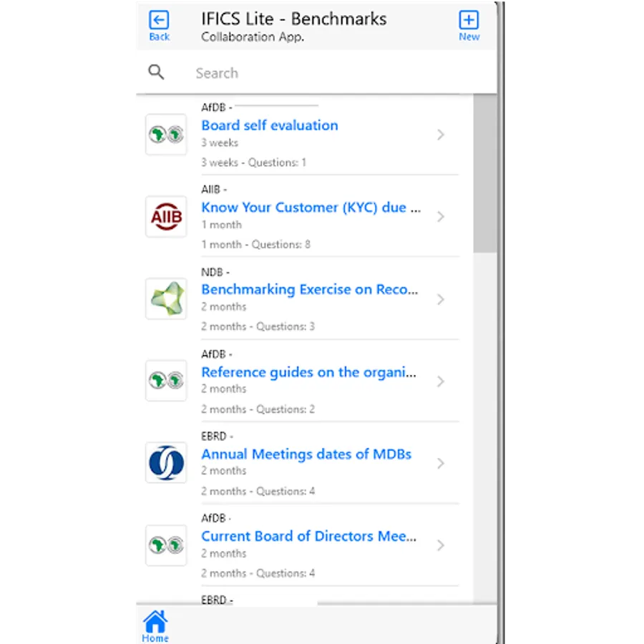644x644 pixels.
Task: Open Benchmarking Exercise on Reco... item
Action: [x=310, y=290]
